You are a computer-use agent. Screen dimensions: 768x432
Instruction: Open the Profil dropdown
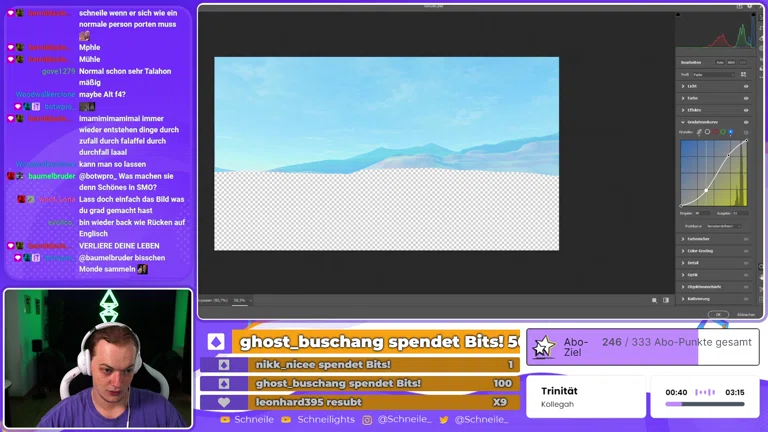(x=713, y=74)
